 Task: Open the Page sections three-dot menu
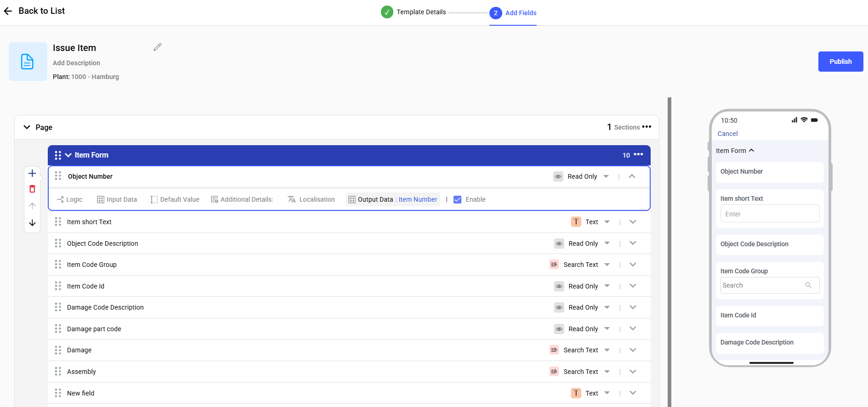647,127
